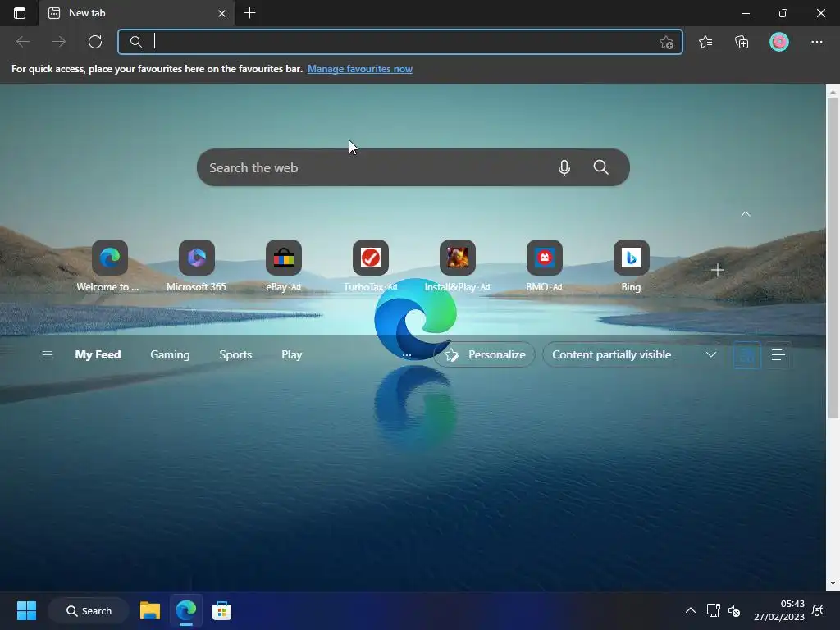Viewport: 840px width, 630px height.
Task: Expand Content partially visible dropdown
Action: 634,354
